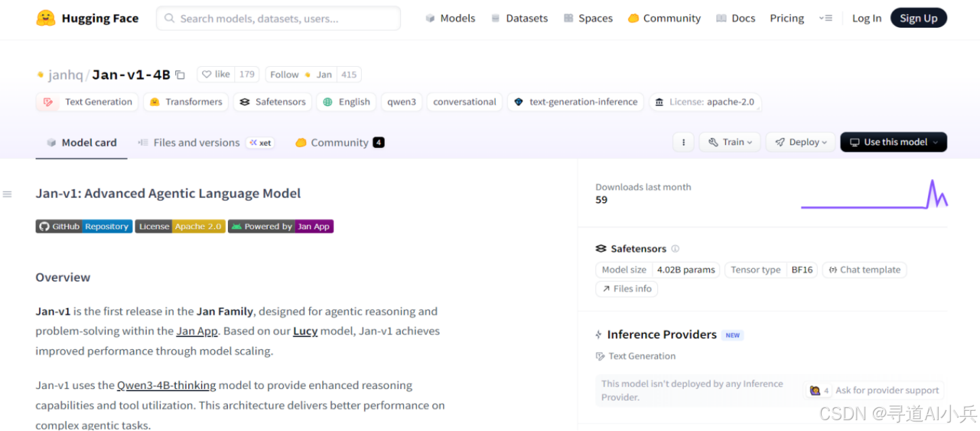Click Ask for provider support
Screen dimensions: 980x431
click(x=887, y=390)
